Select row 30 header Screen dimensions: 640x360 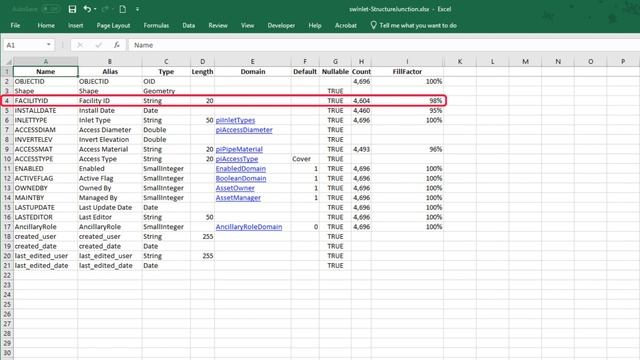[x=7, y=353]
